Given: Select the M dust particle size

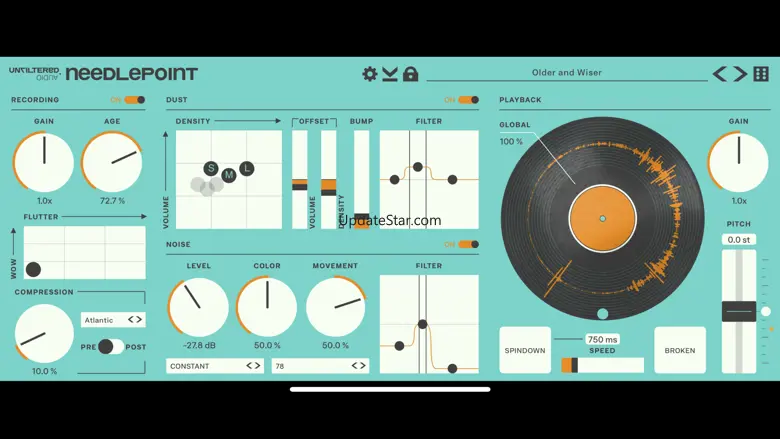Looking at the screenshot, I should 229,175.
